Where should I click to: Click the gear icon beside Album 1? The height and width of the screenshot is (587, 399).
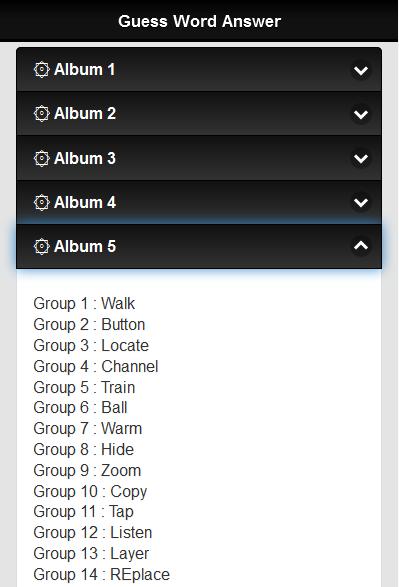42,70
